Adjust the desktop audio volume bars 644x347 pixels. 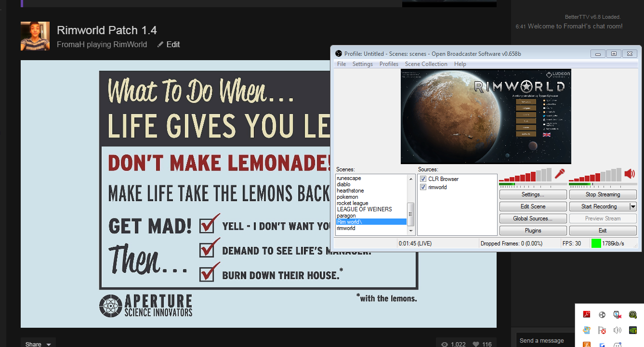point(595,174)
